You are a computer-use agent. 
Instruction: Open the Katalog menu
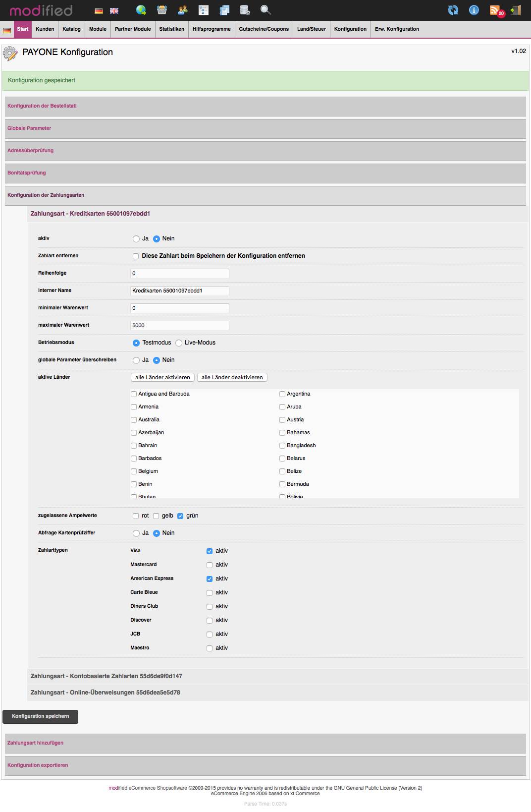click(71, 29)
